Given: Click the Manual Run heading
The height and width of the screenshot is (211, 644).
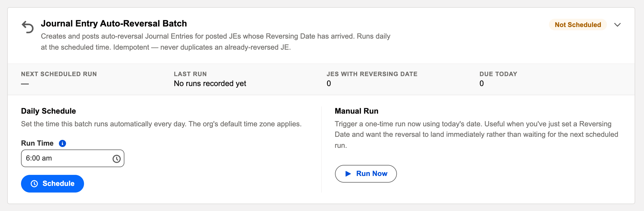Looking at the screenshot, I should click(357, 111).
